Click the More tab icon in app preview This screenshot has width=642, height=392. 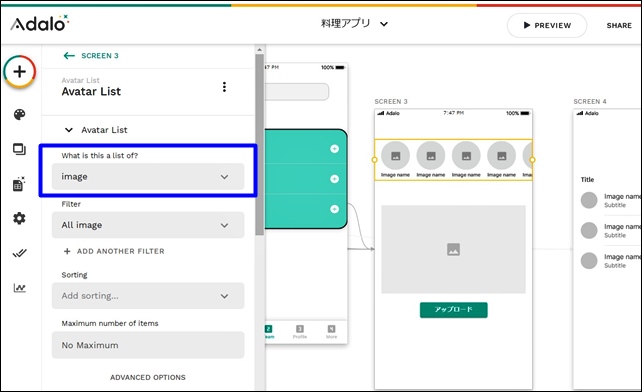point(331,329)
